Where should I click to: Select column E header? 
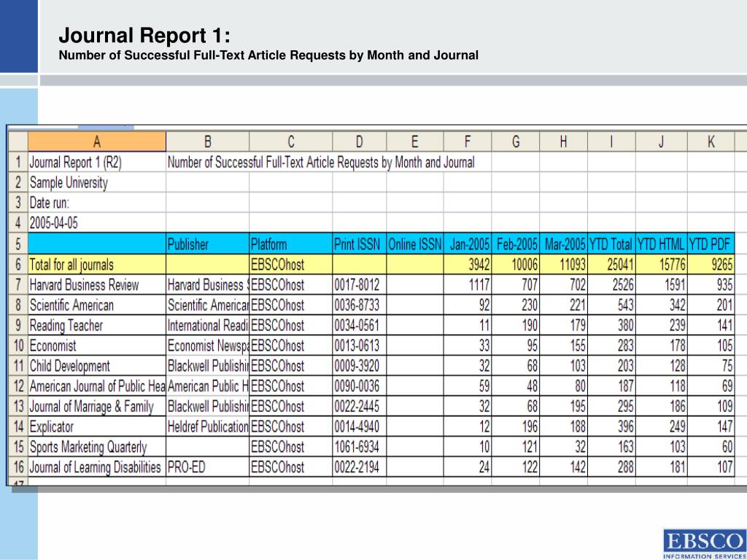(415, 141)
